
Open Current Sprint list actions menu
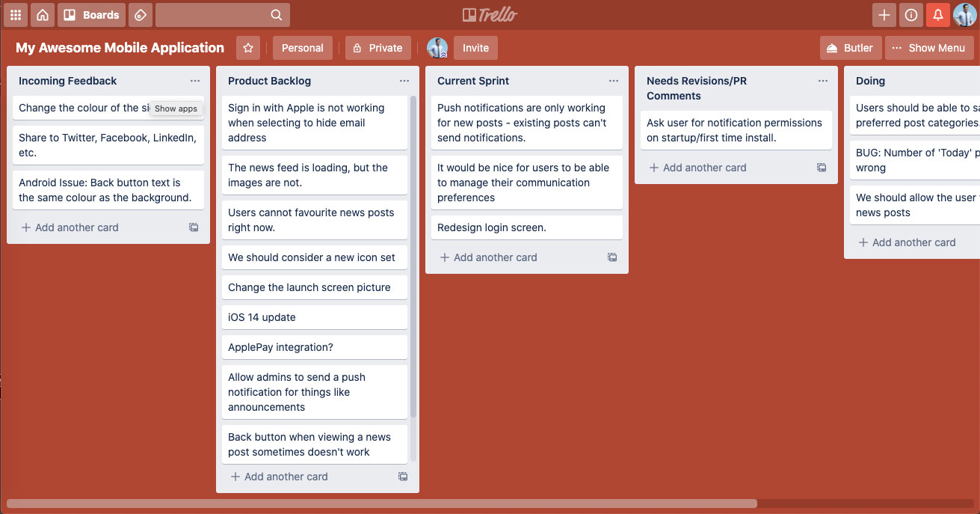click(x=614, y=81)
